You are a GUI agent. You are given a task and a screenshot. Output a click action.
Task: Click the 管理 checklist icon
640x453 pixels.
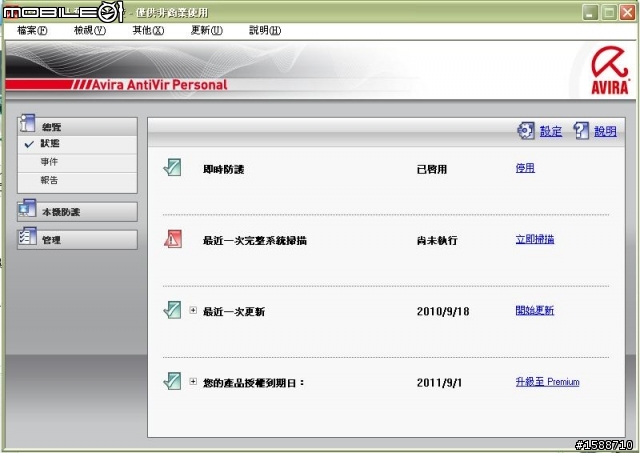[x=27, y=237]
